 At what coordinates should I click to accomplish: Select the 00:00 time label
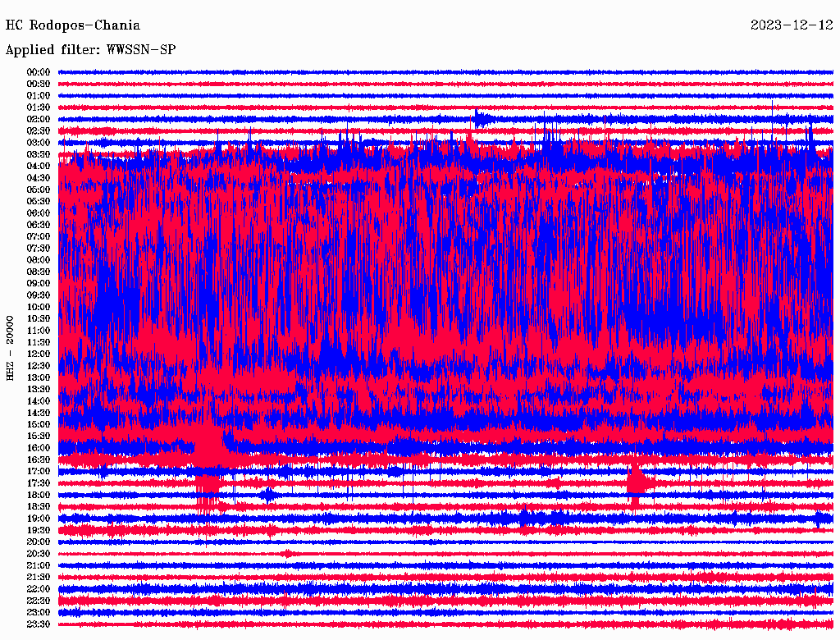39,72
